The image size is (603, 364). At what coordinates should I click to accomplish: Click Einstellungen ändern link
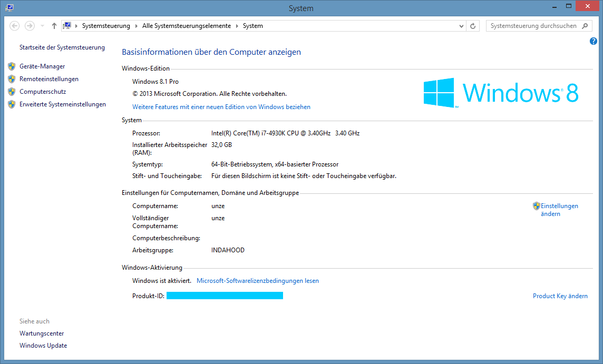click(559, 210)
